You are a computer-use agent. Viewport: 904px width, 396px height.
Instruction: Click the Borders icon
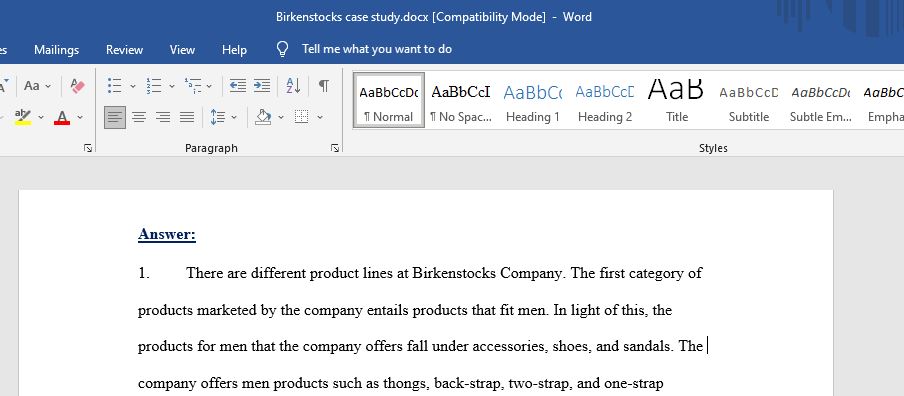pos(301,118)
